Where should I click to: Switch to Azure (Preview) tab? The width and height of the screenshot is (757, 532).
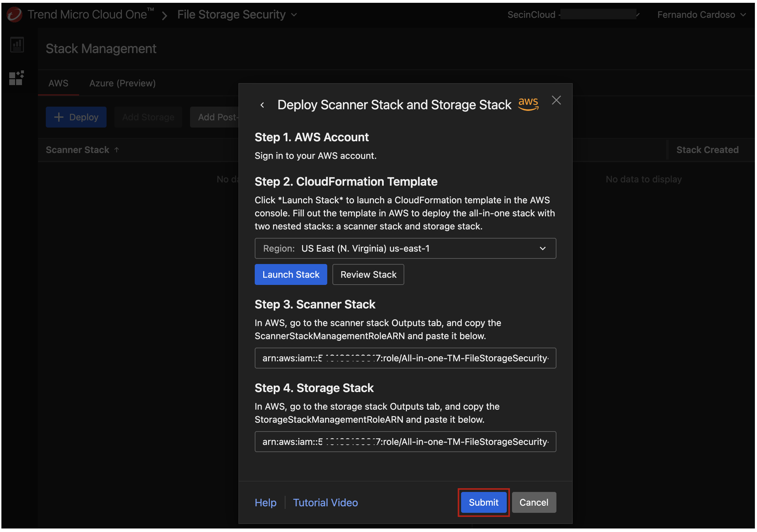point(122,83)
